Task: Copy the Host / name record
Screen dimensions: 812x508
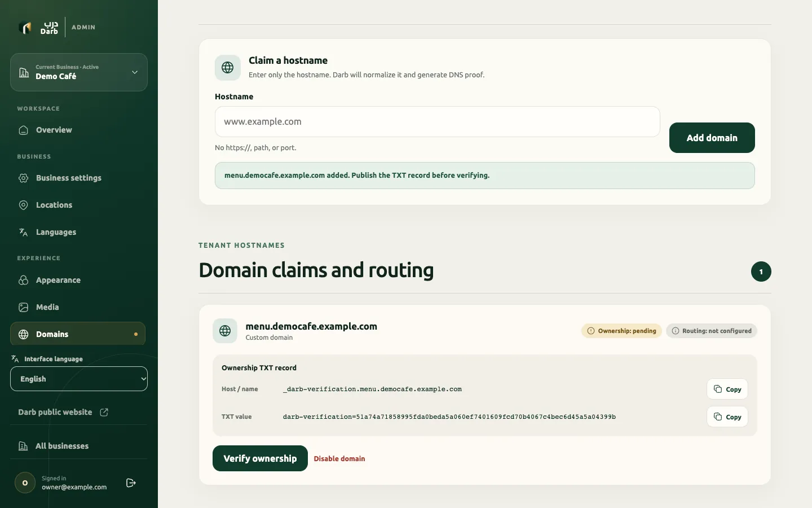Action: [727, 389]
